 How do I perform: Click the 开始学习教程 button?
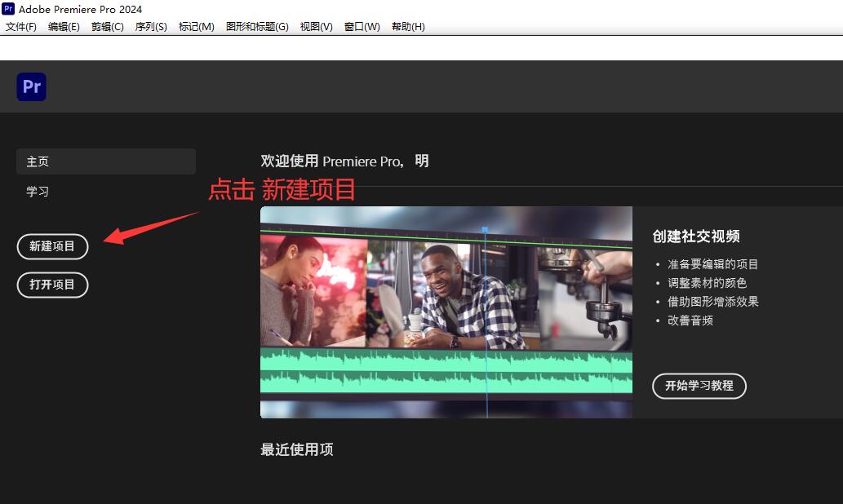click(x=699, y=386)
